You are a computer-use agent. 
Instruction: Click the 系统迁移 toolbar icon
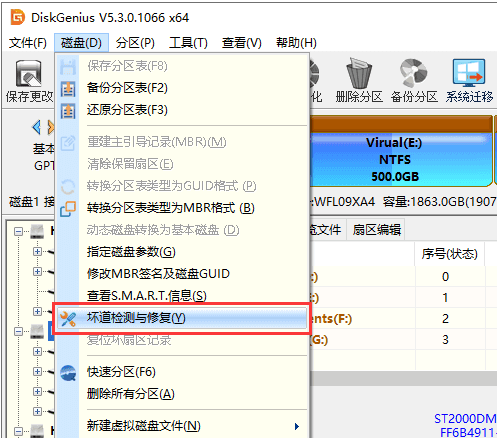click(469, 72)
